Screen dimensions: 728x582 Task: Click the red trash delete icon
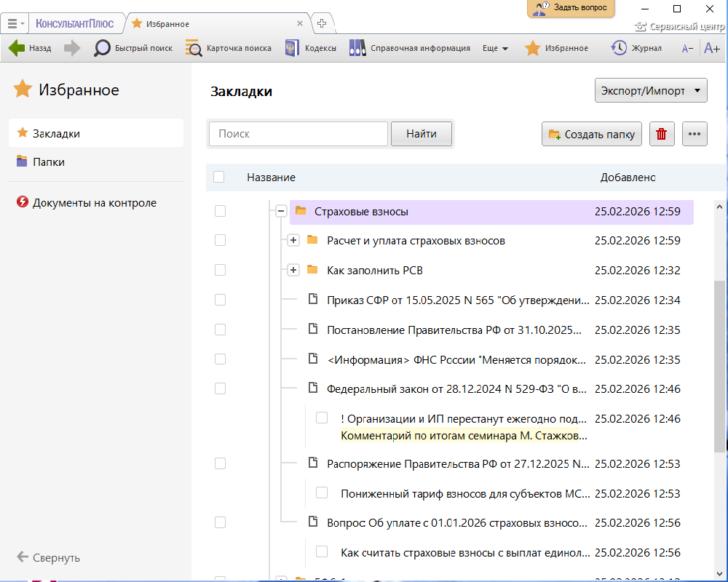coord(661,134)
